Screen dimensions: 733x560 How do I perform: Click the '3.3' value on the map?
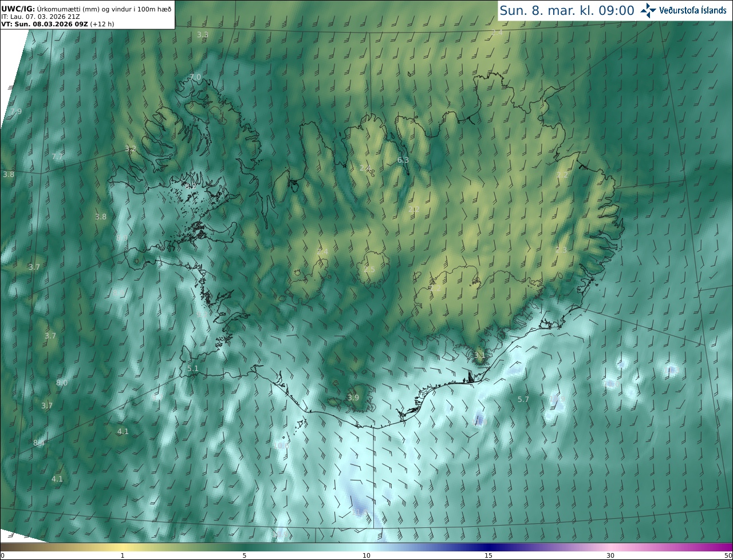click(x=203, y=35)
